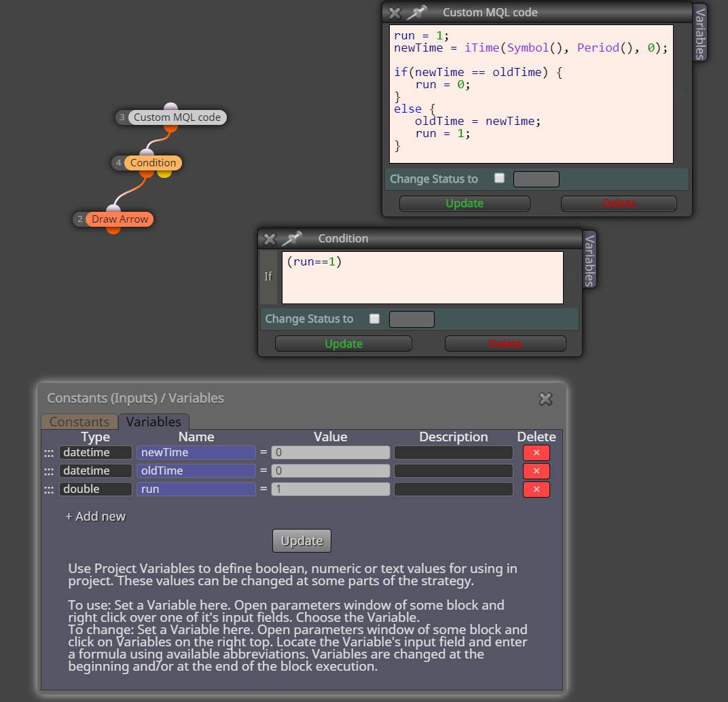Select the Custom MQL code block node
Screen dimensions: 728x702
click(177, 117)
